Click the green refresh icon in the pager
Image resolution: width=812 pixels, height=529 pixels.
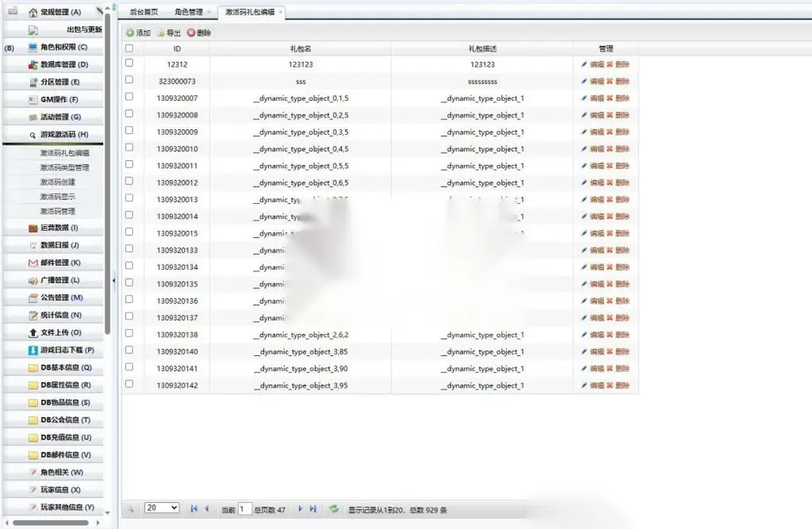(x=334, y=509)
